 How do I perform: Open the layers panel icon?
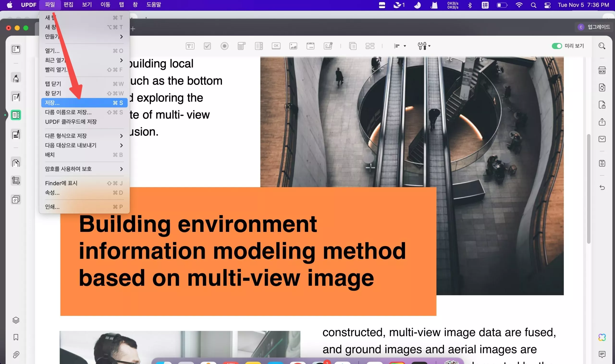[x=16, y=320]
